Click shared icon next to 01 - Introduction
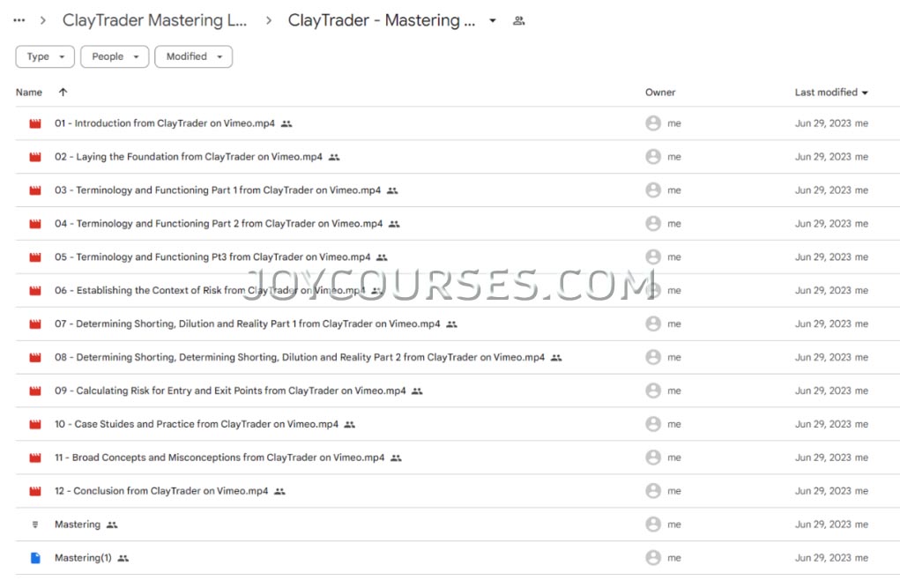 click(x=286, y=124)
